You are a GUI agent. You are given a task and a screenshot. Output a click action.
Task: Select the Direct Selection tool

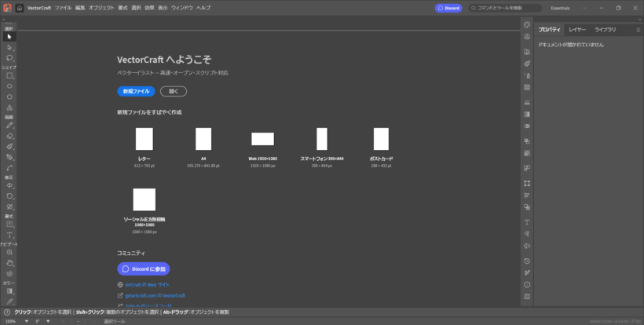(x=9, y=47)
